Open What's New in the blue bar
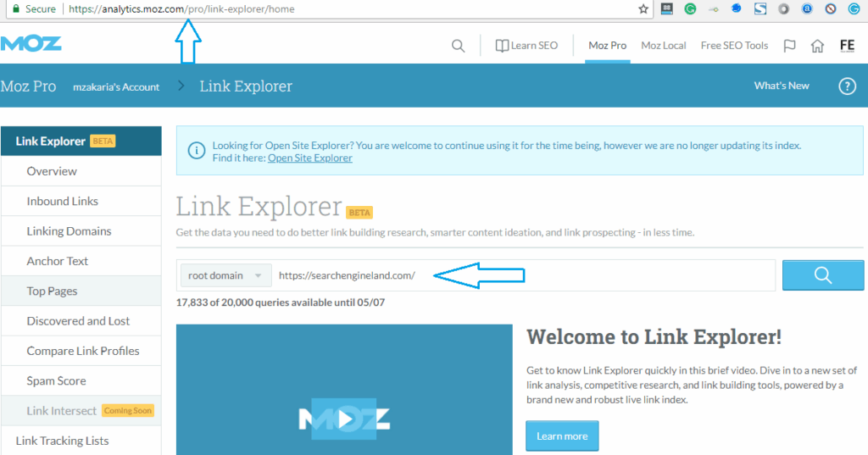868x455 pixels. (781, 86)
